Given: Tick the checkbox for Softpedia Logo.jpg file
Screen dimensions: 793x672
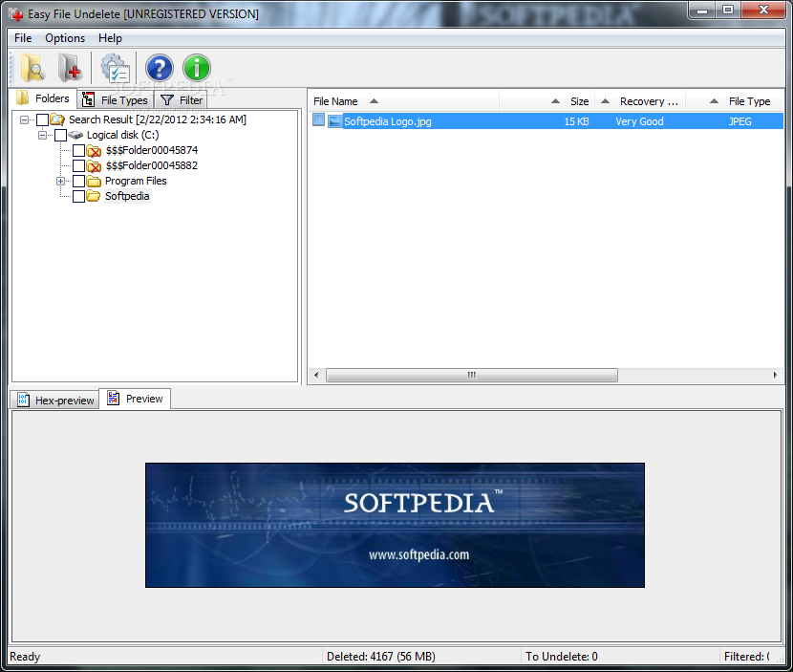Looking at the screenshot, I should (318, 119).
